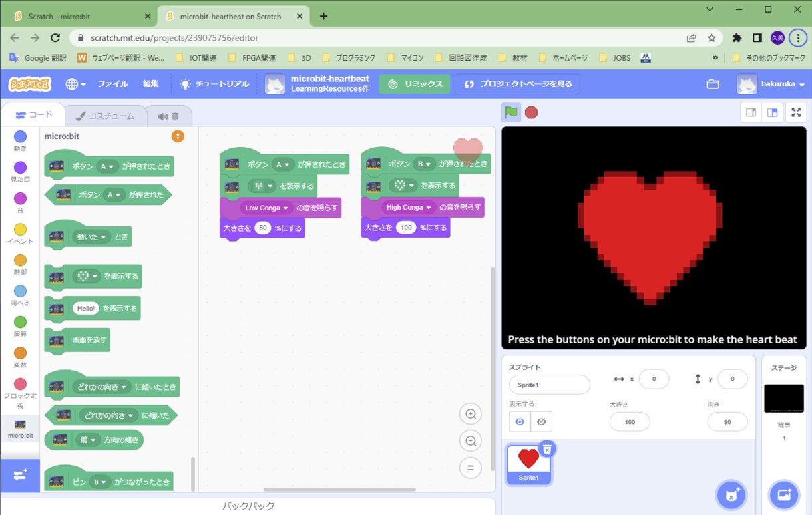This screenshot has width=812, height=515.
Task: Open the ファイル menu
Action: point(112,84)
